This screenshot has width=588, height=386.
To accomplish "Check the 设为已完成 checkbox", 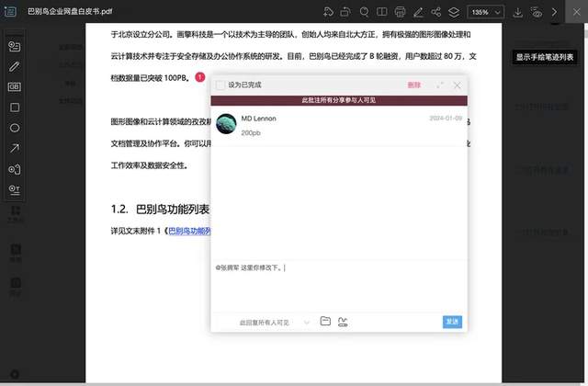I will pos(220,85).
